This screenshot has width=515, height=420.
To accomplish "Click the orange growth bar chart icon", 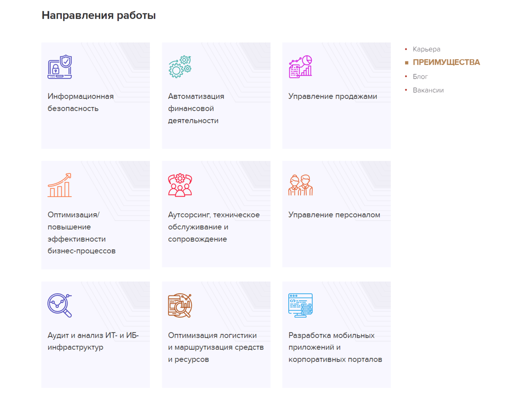I will coord(60,185).
